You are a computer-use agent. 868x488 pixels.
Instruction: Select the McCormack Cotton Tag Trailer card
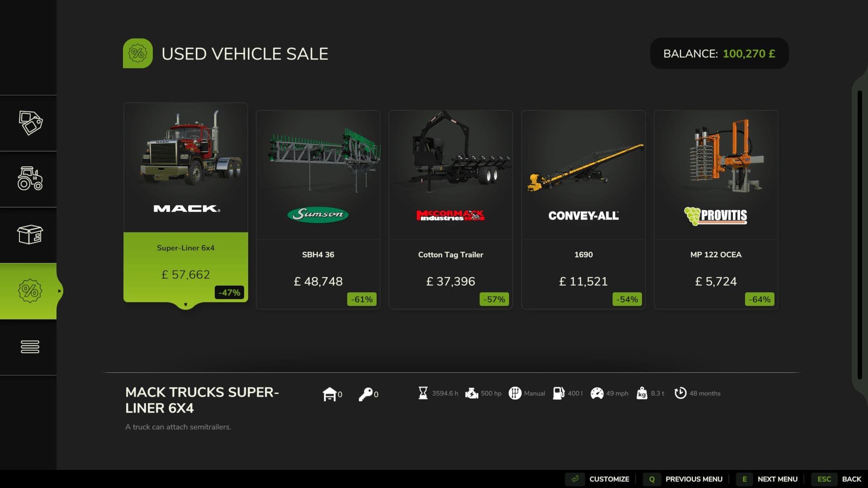pyautogui.click(x=451, y=210)
